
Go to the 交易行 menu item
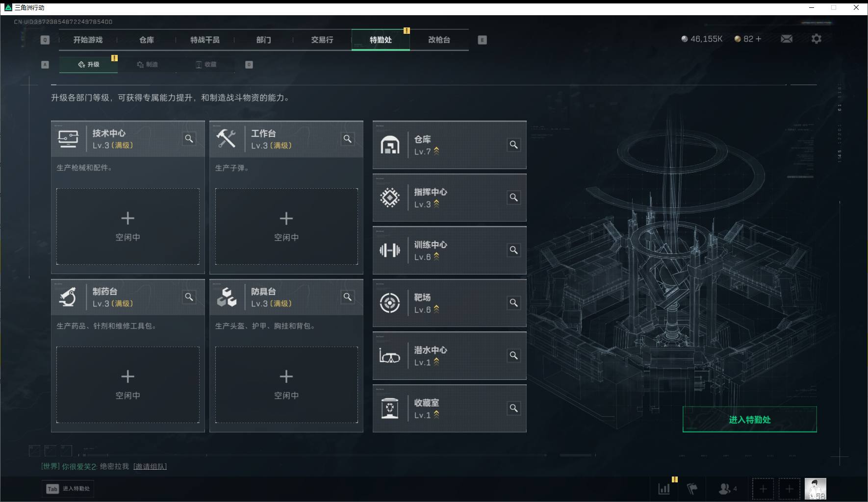323,40
